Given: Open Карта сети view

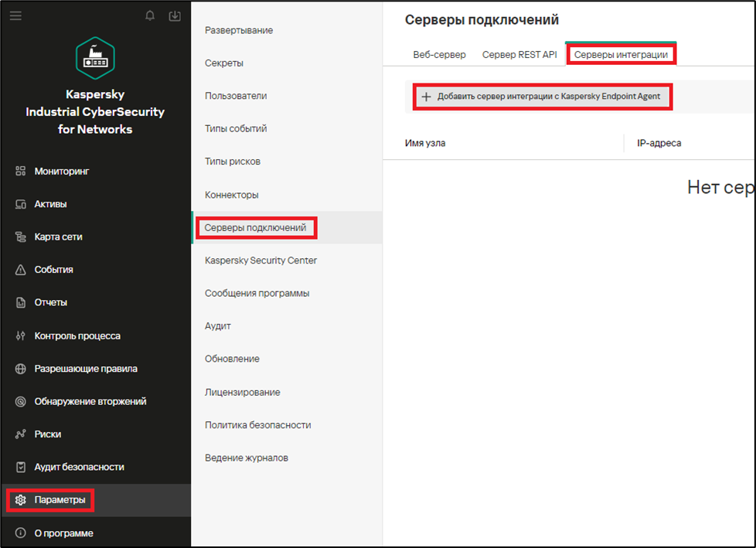Looking at the screenshot, I should click(58, 237).
